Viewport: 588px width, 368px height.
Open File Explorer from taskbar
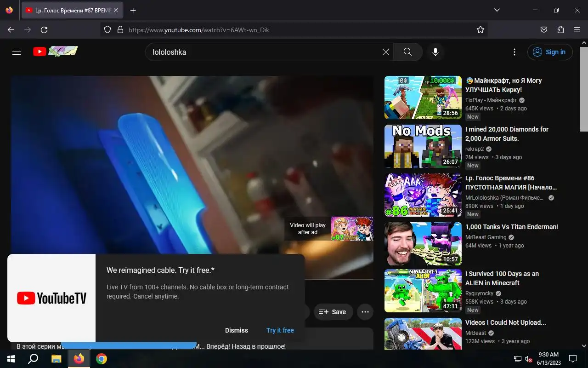pyautogui.click(x=56, y=359)
